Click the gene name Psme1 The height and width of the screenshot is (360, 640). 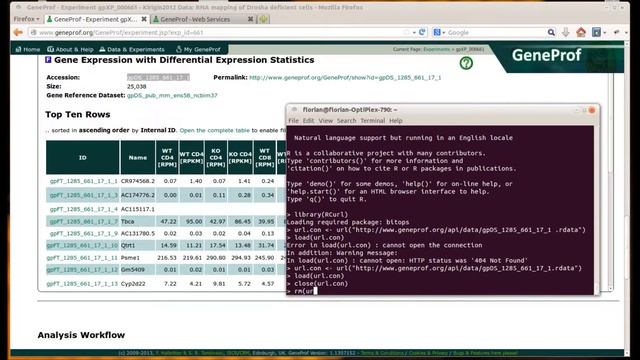pyautogui.click(x=130, y=258)
